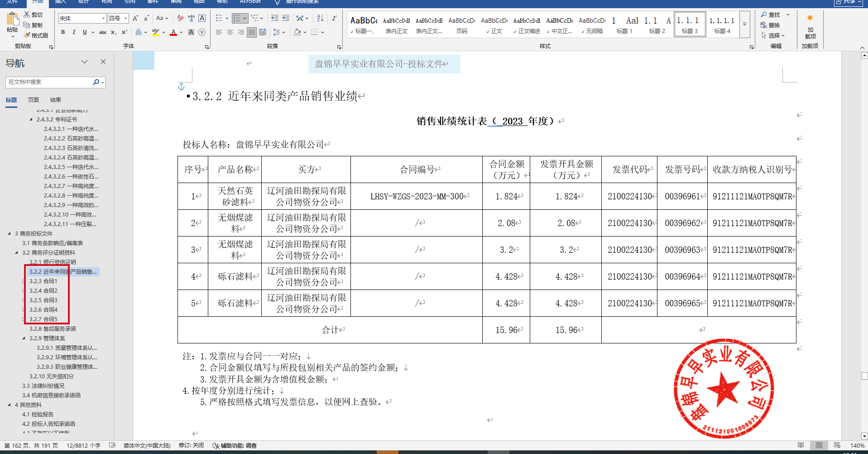Toggle justified alignment

pyautogui.click(x=252, y=32)
